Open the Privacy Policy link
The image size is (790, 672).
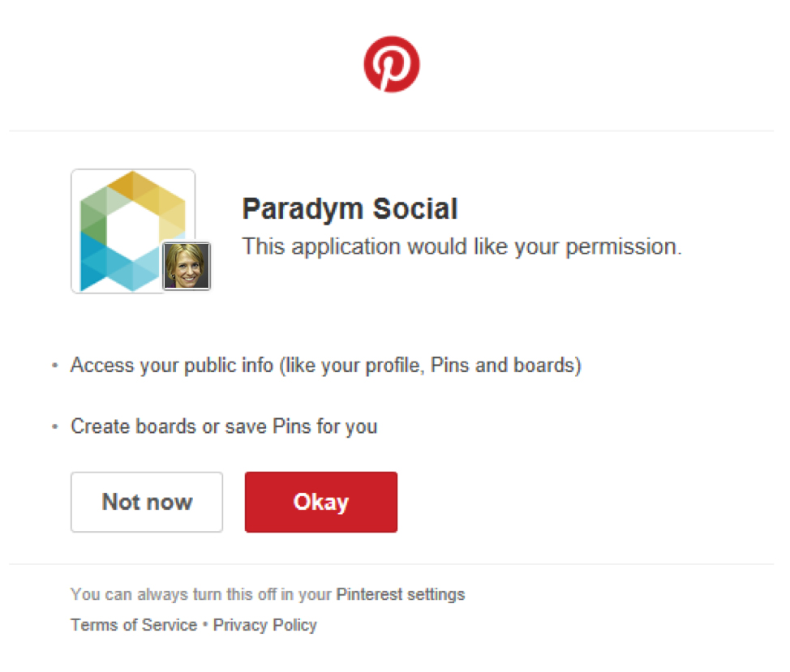265,625
